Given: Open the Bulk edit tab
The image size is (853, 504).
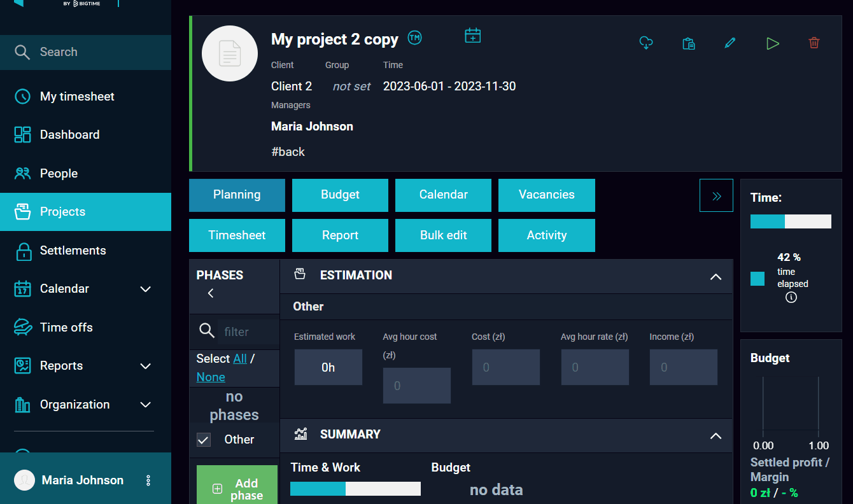Looking at the screenshot, I should (443, 235).
